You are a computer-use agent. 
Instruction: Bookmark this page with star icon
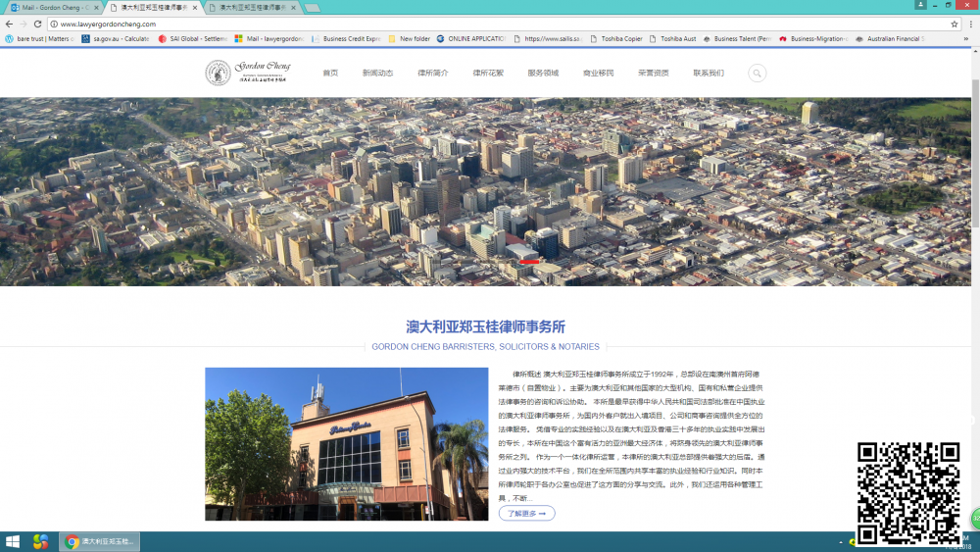[954, 24]
